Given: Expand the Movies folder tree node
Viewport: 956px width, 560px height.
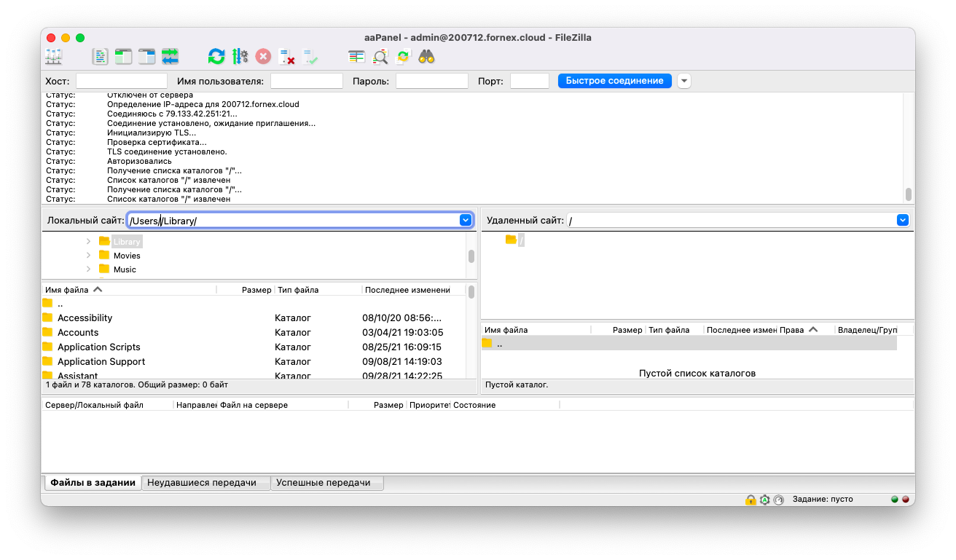Looking at the screenshot, I should coord(88,256).
